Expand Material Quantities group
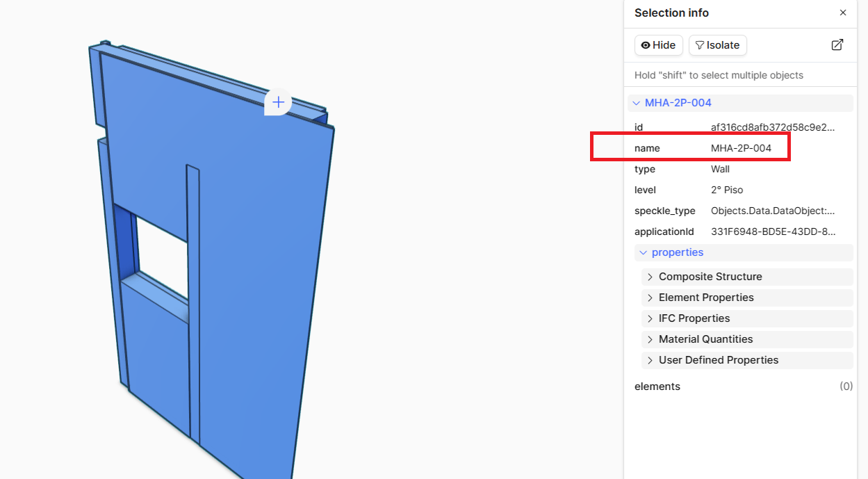 click(x=747, y=339)
